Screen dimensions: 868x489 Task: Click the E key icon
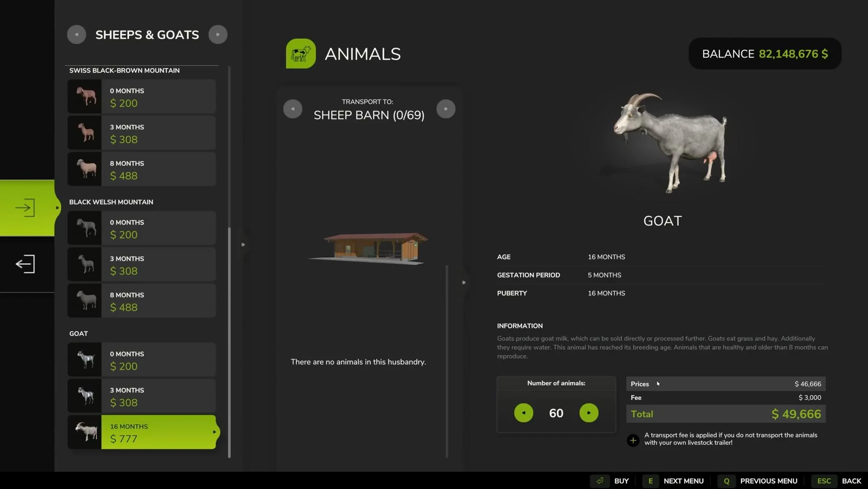(650, 481)
